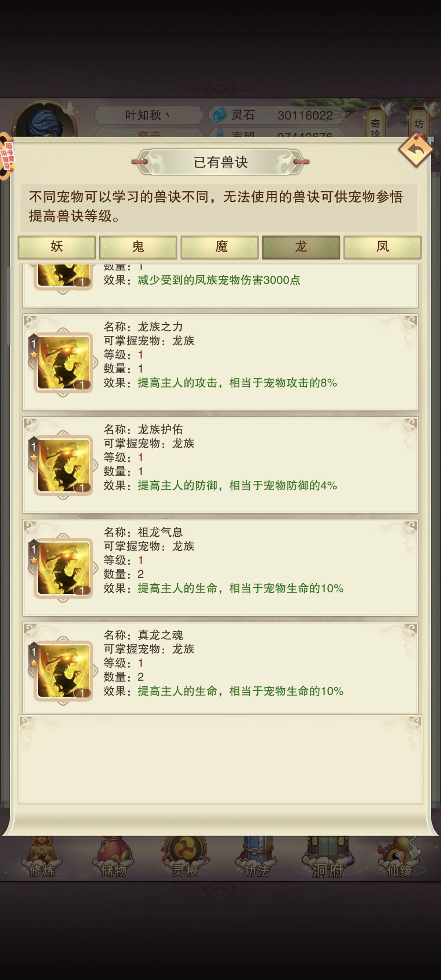The image size is (441, 980).
Task: Tap the orange back arrow icon
Action: click(x=416, y=150)
